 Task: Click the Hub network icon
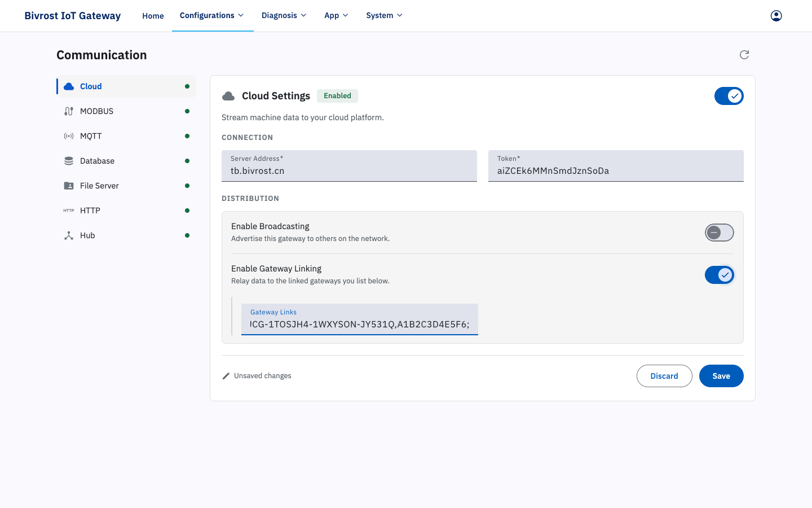coord(69,235)
